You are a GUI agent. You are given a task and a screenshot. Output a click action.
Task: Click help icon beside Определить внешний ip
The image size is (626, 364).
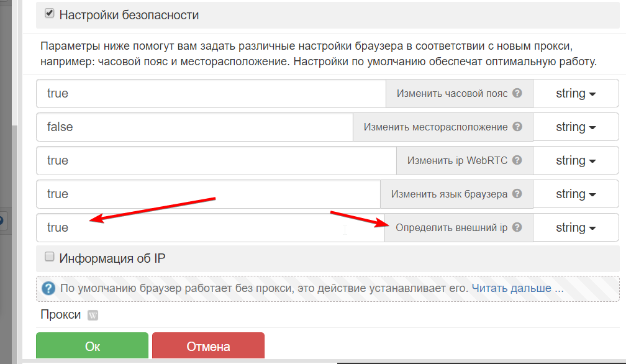[x=517, y=228]
